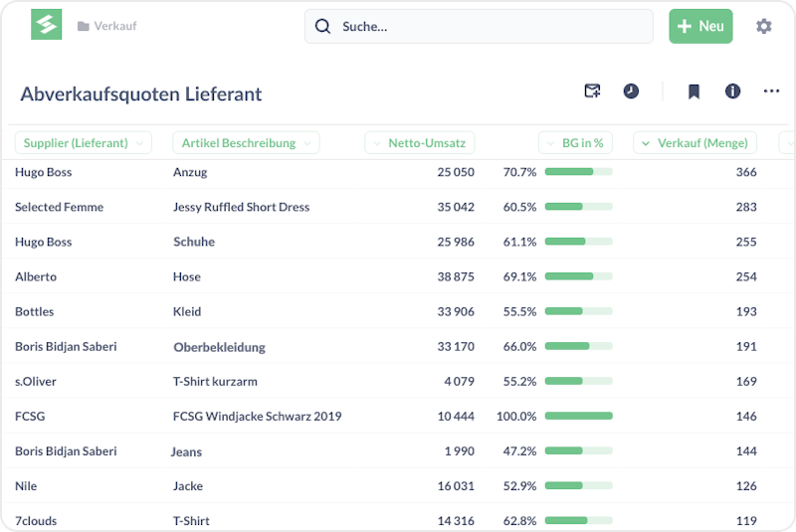Open the history clock icon

(x=631, y=91)
